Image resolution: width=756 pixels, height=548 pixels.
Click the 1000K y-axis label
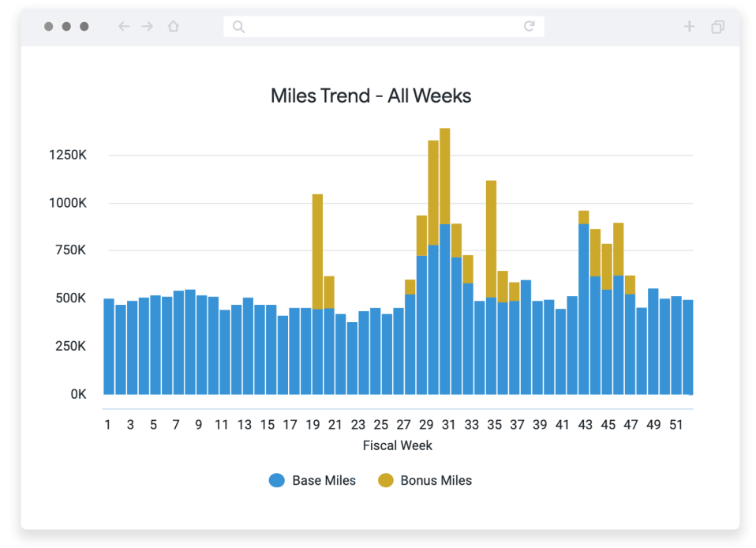point(68,203)
